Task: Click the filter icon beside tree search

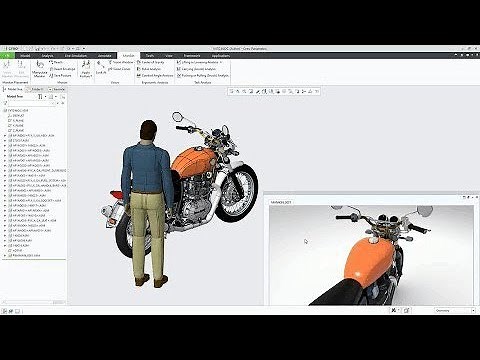Action: point(5,103)
